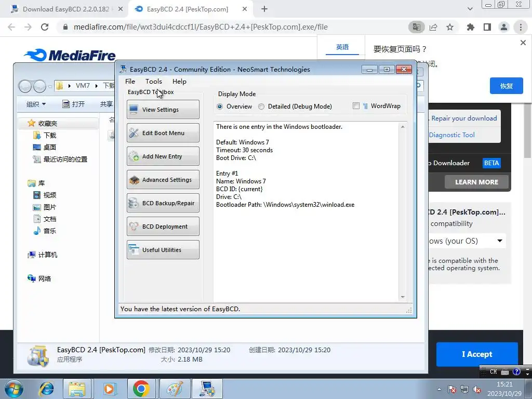The image size is (532, 399).
Task: Open Chrome profile icon
Action: 504,27
